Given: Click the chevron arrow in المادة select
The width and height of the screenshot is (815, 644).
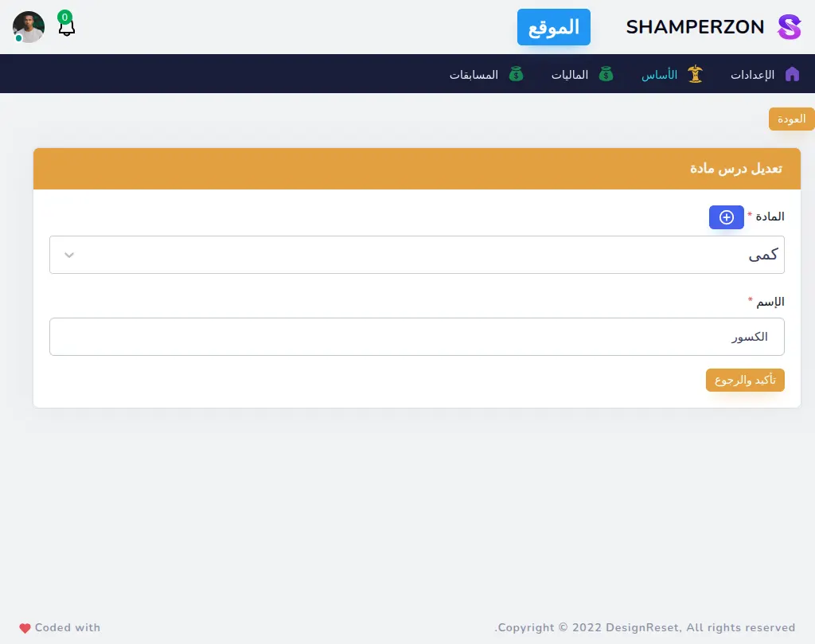Looking at the screenshot, I should point(69,255).
